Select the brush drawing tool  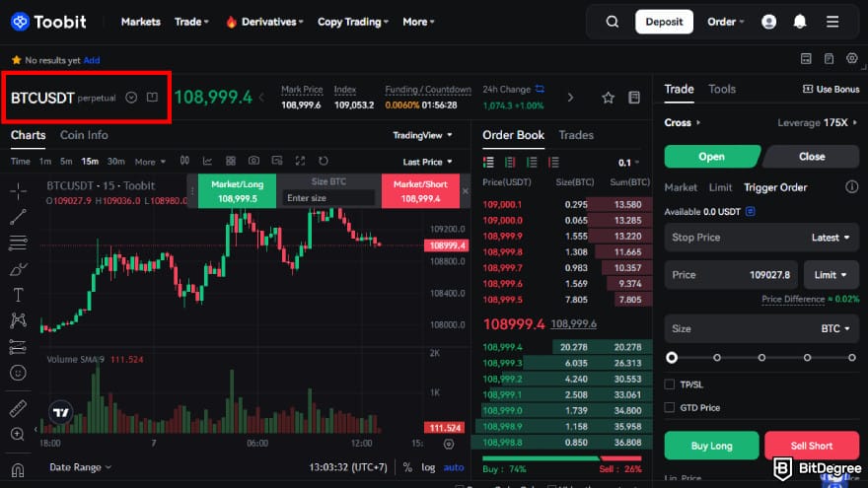[x=19, y=269]
